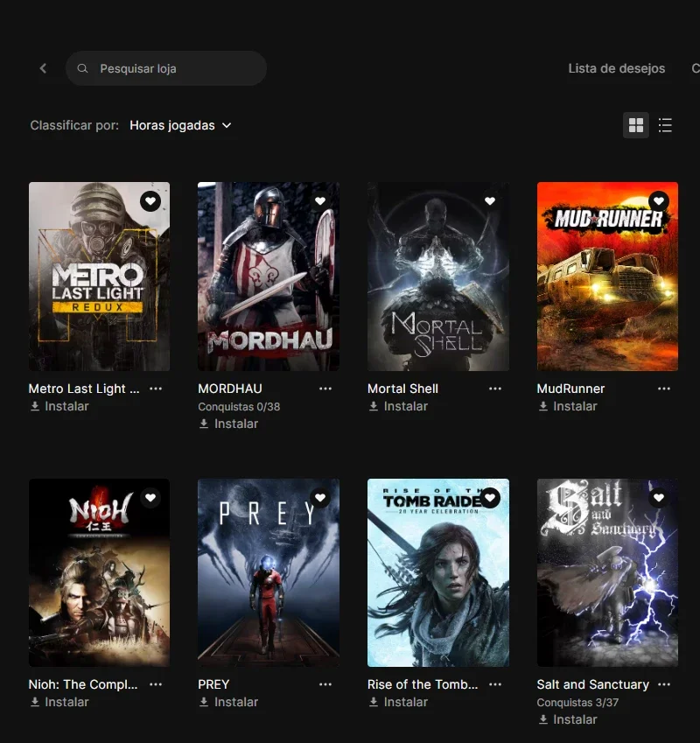The height and width of the screenshot is (743, 700).
Task: Open the PREY cover art
Action: point(269,572)
